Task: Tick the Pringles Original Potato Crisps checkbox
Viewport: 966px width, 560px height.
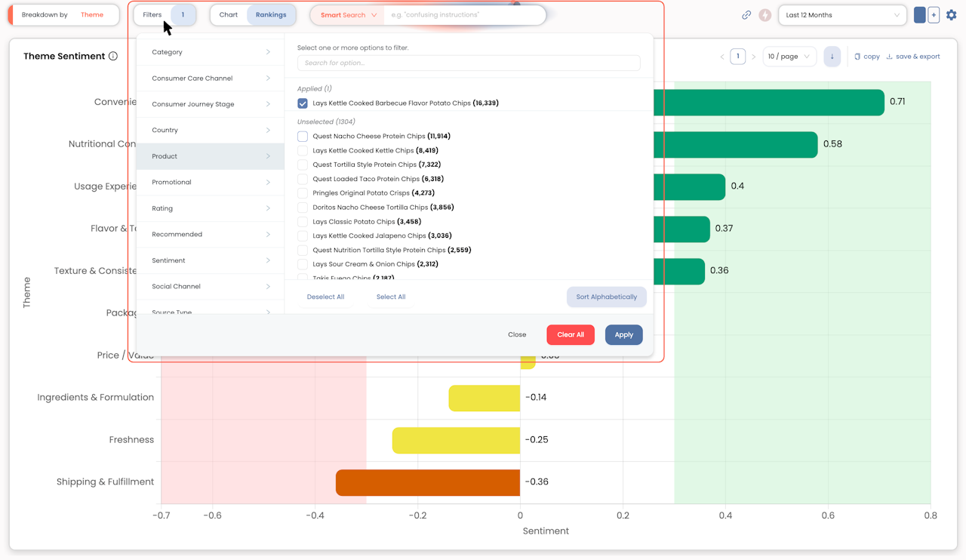Action: [303, 193]
